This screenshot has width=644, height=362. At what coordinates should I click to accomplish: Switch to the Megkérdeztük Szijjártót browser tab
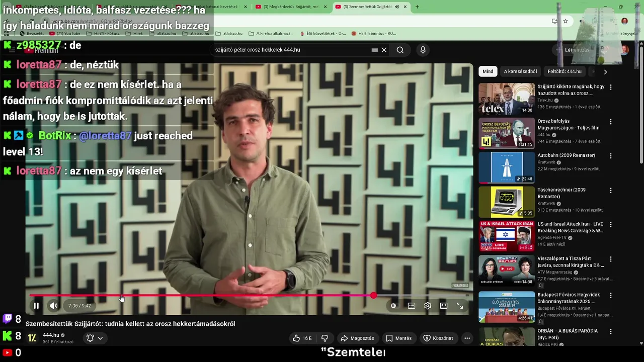pyautogui.click(x=291, y=7)
